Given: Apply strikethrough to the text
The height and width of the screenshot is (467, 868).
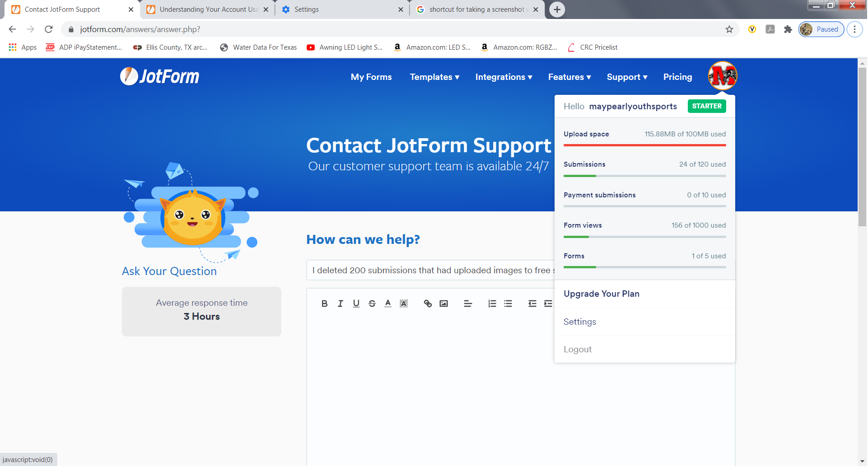Looking at the screenshot, I should click(x=372, y=304).
